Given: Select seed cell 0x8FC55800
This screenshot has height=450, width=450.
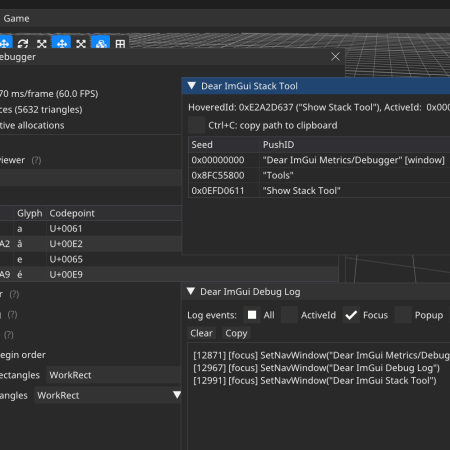Looking at the screenshot, I should [218, 175].
